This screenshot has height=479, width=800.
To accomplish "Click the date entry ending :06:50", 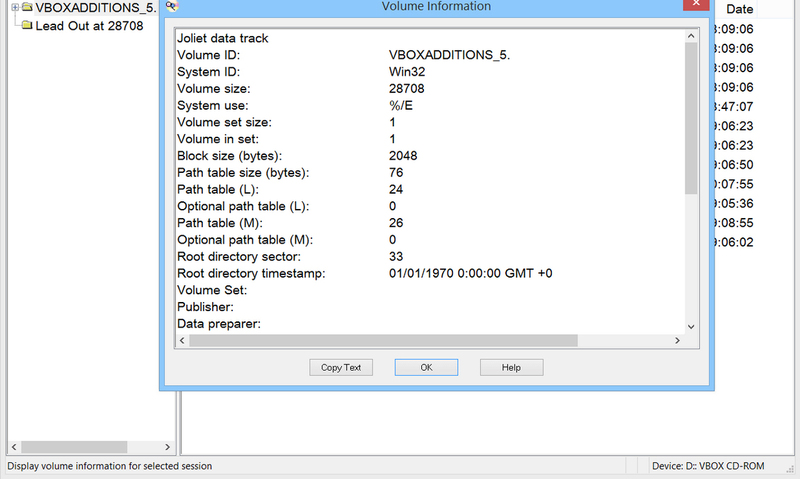I will pyautogui.click(x=734, y=165).
